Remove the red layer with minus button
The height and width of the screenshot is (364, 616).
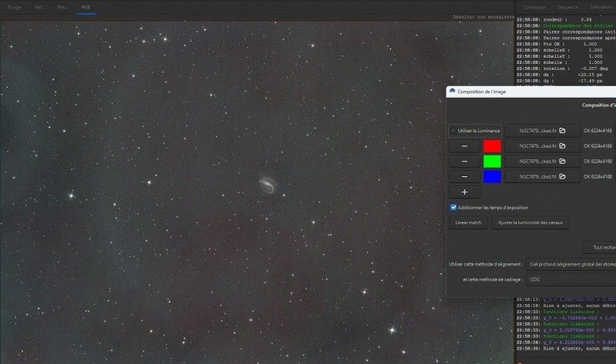click(x=464, y=145)
